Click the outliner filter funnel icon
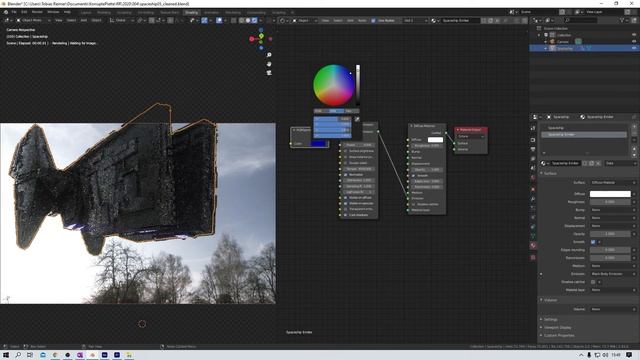640x360 pixels. [622, 20]
